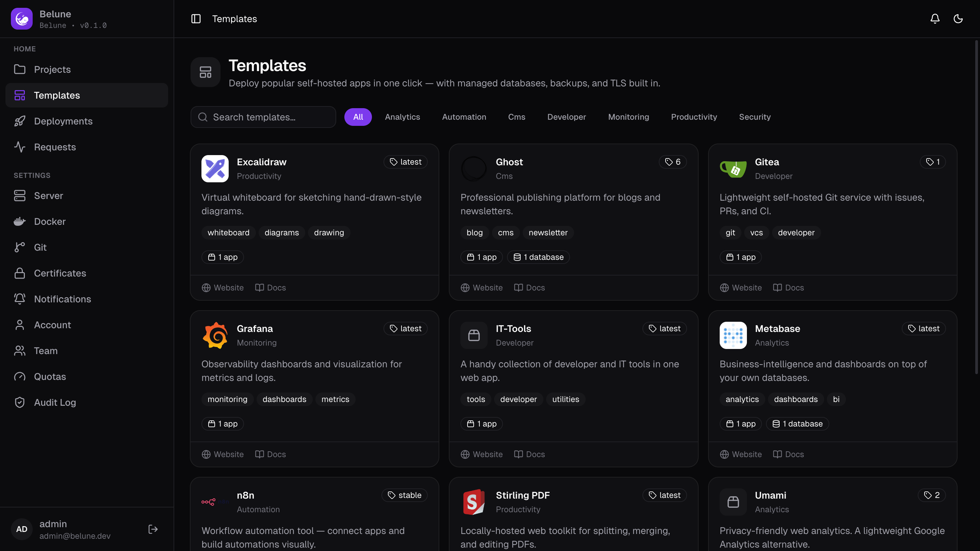Open Grafana Docs link
980x551 pixels.
pyautogui.click(x=271, y=454)
